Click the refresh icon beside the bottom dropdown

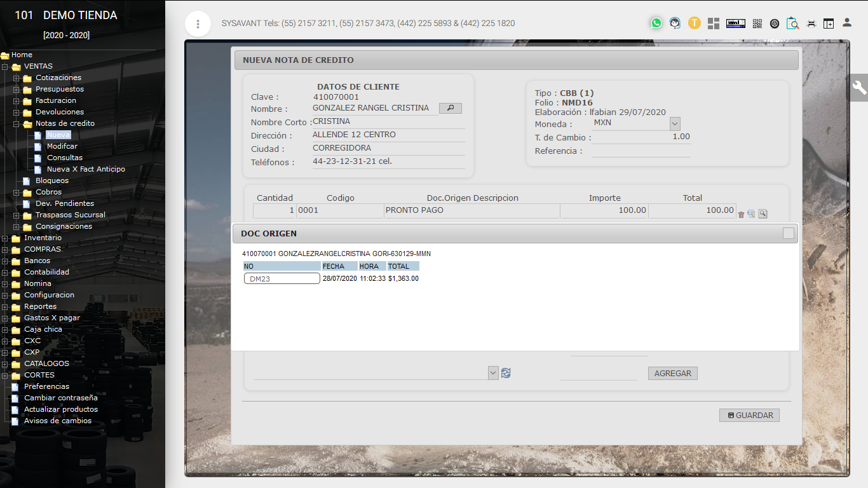coord(506,373)
